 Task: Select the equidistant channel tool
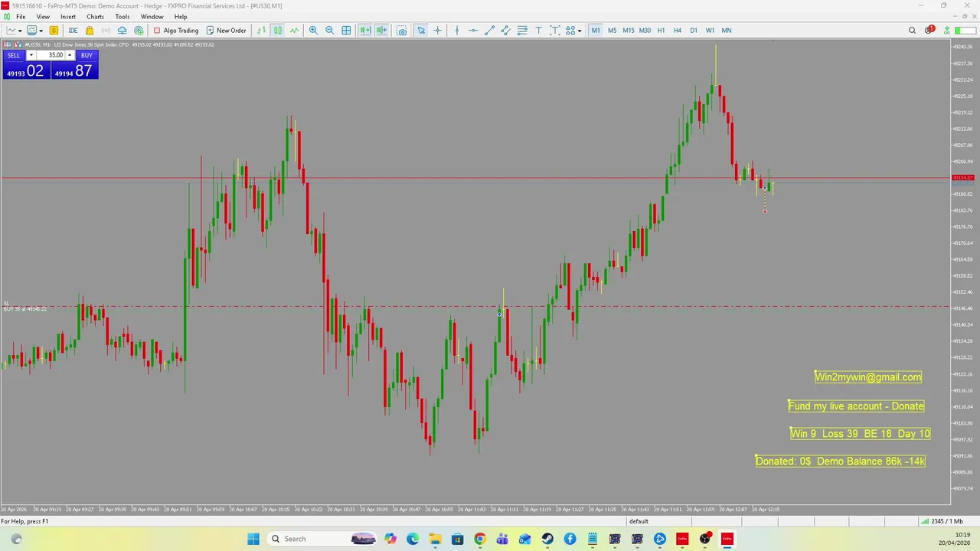pyautogui.click(x=506, y=31)
